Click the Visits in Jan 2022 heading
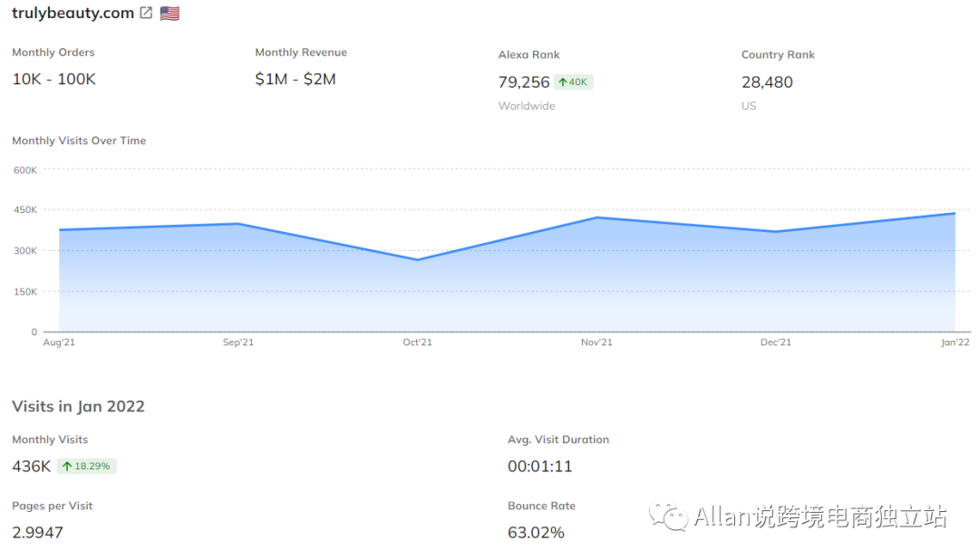979x560 pixels. (x=78, y=407)
